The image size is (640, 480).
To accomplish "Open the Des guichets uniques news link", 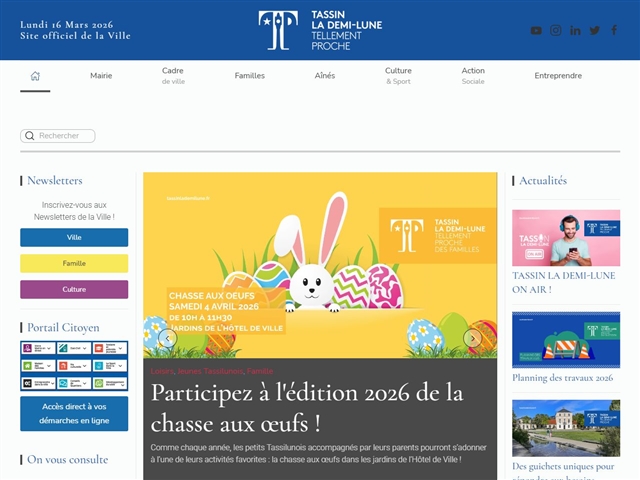I will point(563,470).
